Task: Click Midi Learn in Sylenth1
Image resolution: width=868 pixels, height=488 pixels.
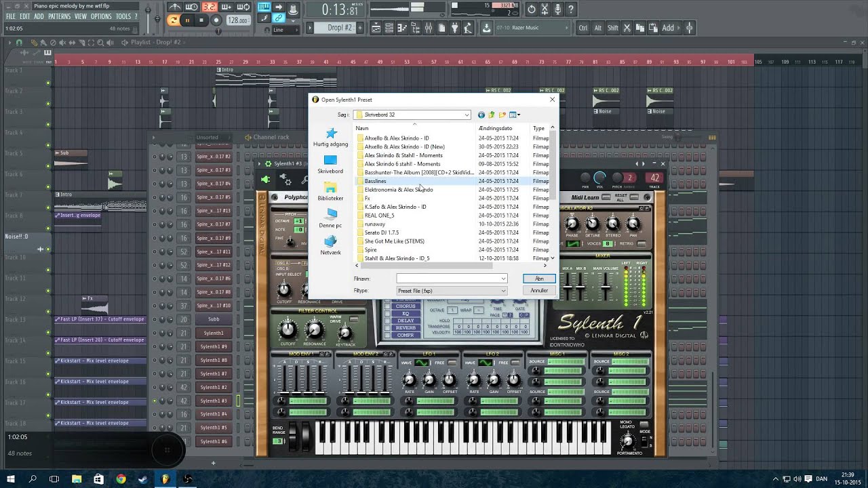Action: tap(585, 197)
